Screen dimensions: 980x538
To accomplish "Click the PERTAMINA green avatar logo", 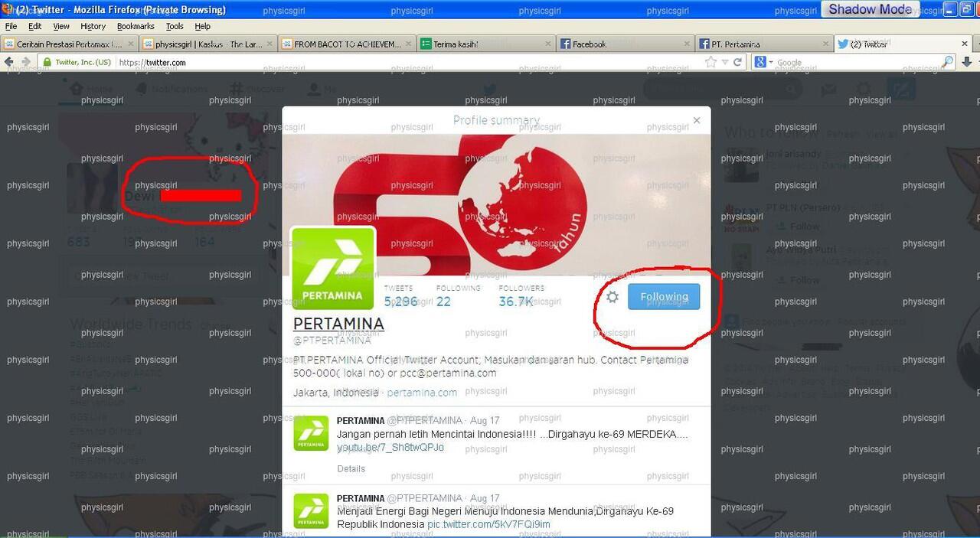I will click(x=333, y=269).
